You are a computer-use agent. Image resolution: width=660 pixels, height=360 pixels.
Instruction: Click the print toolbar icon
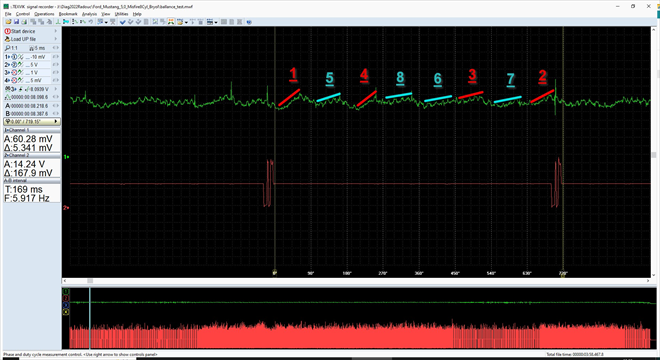(x=24, y=22)
